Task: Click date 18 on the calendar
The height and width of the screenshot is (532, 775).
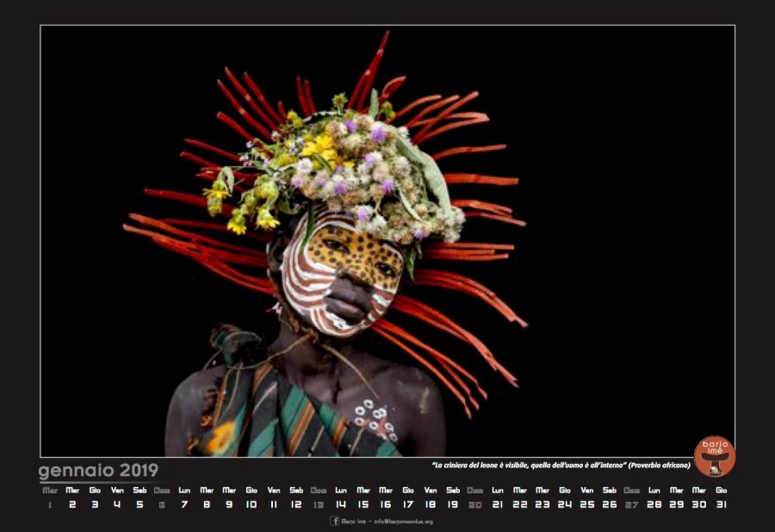Action: [x=431, y=504]
